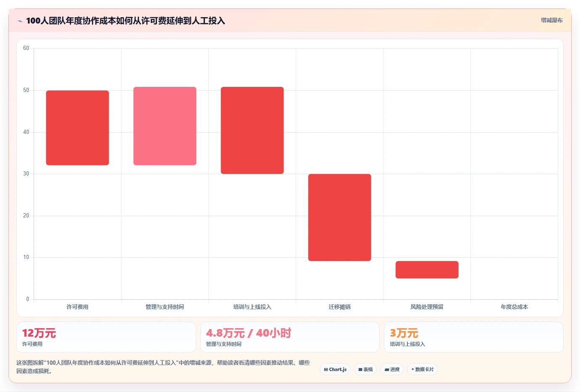Viewport: 580px width, 392px height.
Task: Click the y-axis value 30
Action: coord(26,174)
